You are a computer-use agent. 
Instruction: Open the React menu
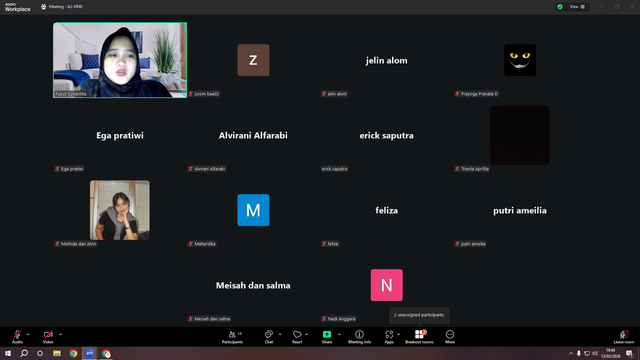click(297, 337)
